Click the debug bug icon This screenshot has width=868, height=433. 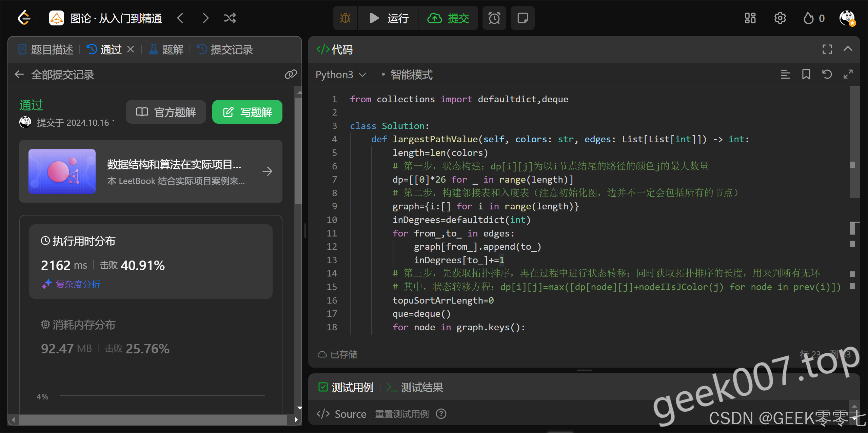345,18
